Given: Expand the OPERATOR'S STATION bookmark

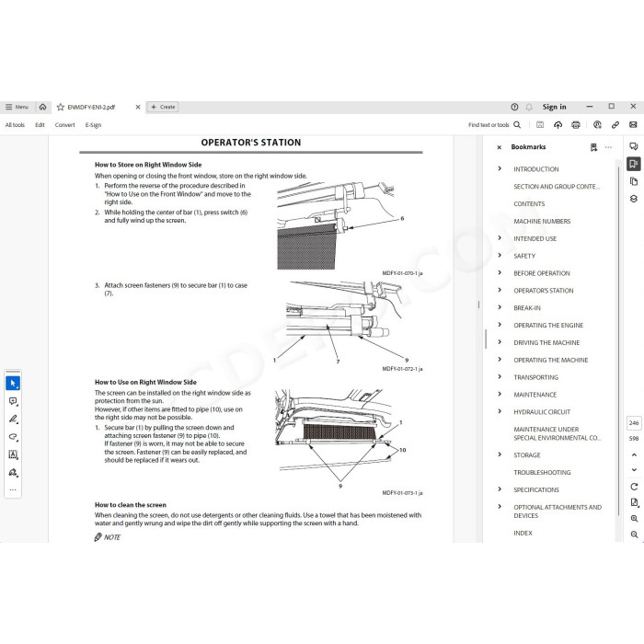Looking at the screenshot, I should pos(500,290).
